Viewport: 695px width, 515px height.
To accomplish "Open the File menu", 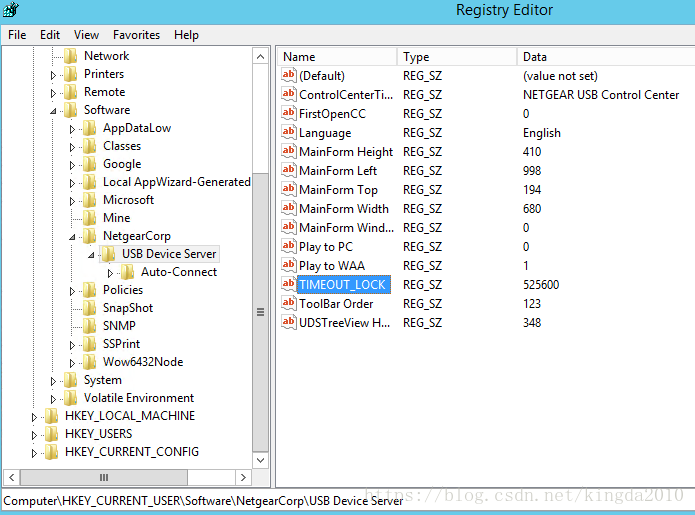I will point(17,35).
